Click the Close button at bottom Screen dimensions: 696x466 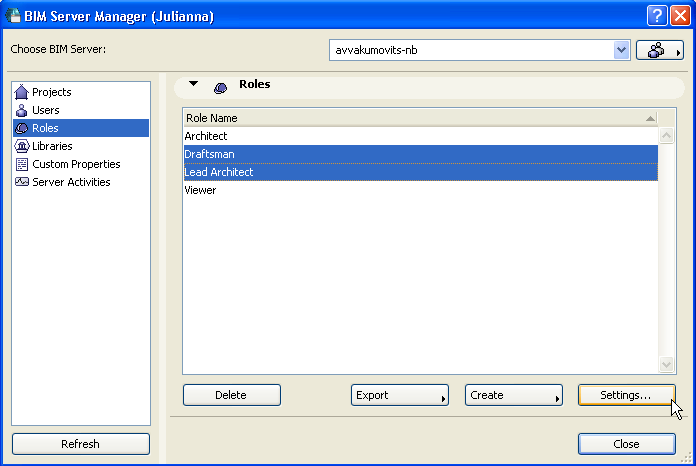coord(627,444)
